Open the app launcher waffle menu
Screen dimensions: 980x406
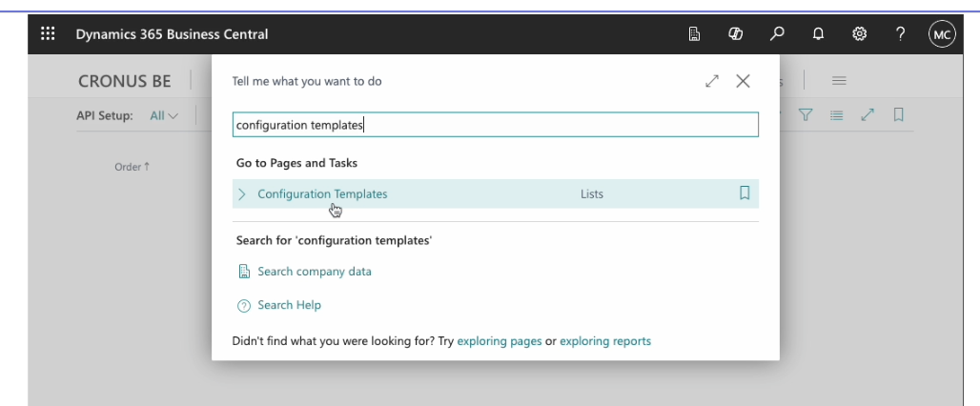[x=48, y=33]
